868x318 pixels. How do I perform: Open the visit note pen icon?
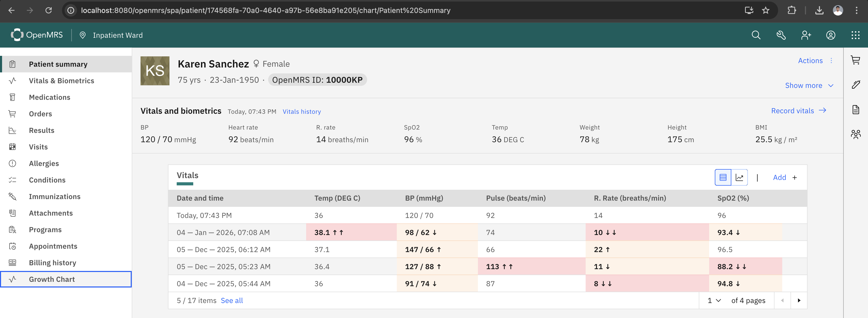[x=856, y=85]
